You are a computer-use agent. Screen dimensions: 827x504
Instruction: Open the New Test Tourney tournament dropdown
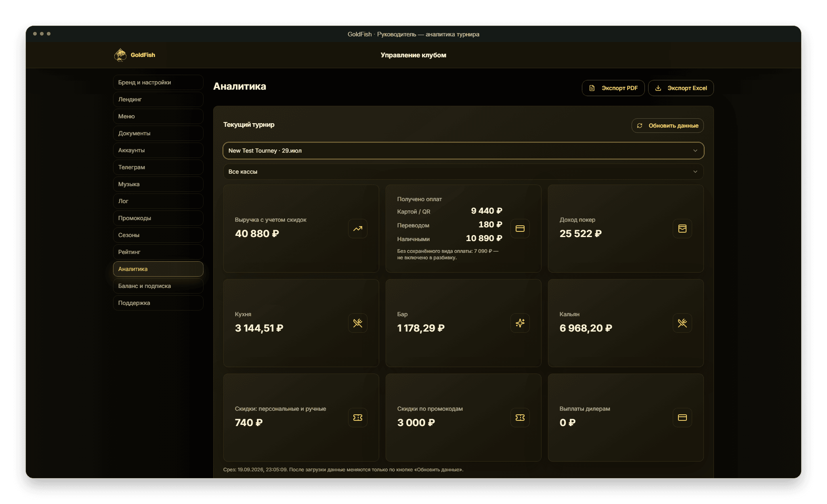[x=463, y=151]
